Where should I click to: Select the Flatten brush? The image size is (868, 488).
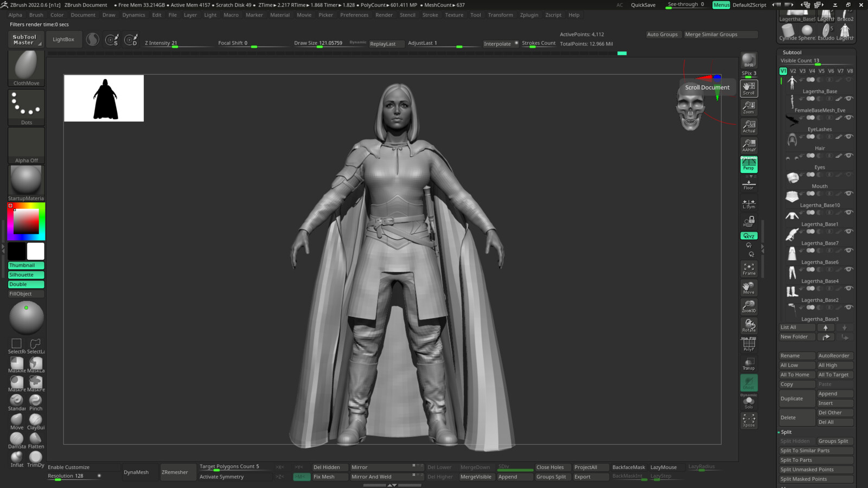(x=36, y=441)
